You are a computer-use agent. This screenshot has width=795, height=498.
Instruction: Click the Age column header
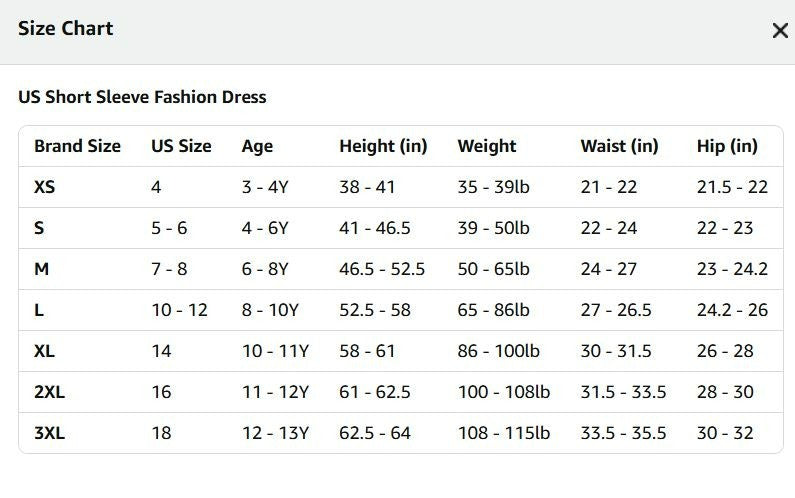pyautogui.click(x=257, y=146)
